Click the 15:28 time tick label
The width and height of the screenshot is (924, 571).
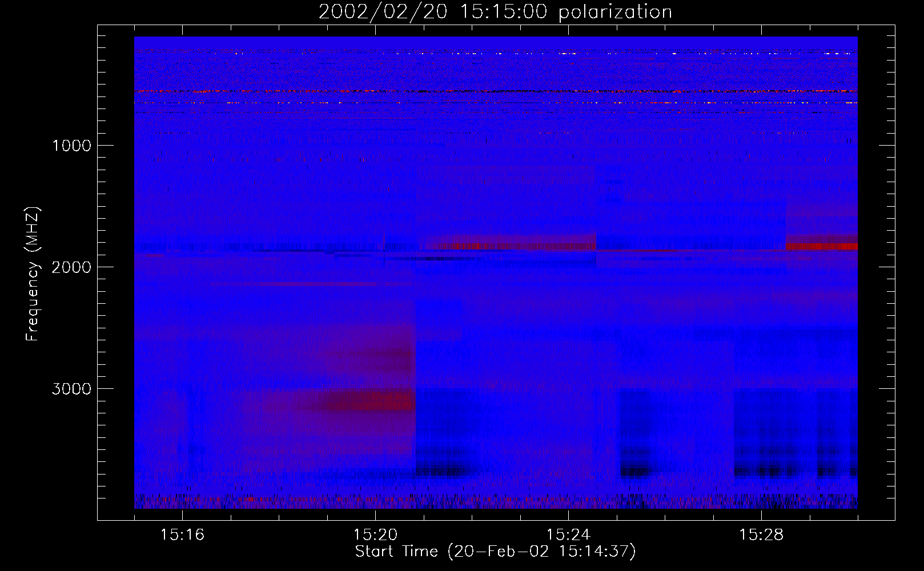pyautogui.click(x=761, y=535)
